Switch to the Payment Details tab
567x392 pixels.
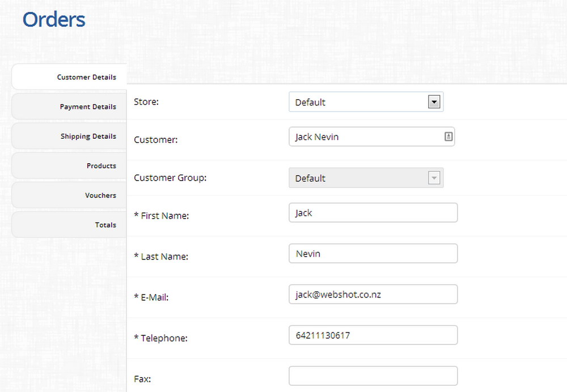point(69,106)
